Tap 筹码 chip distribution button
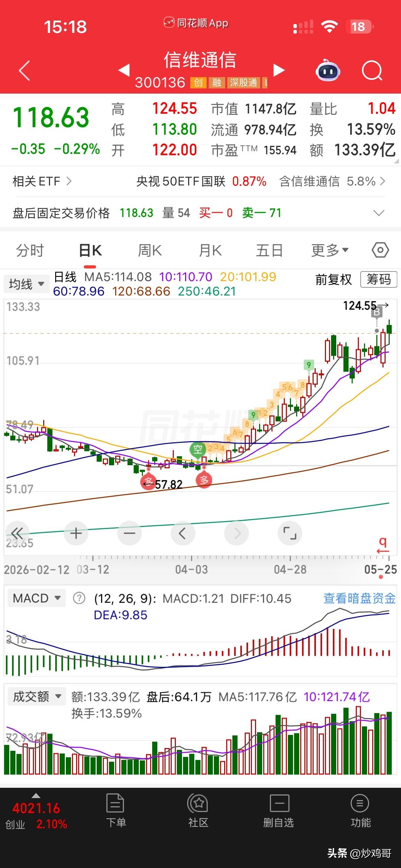 [379, 279]
